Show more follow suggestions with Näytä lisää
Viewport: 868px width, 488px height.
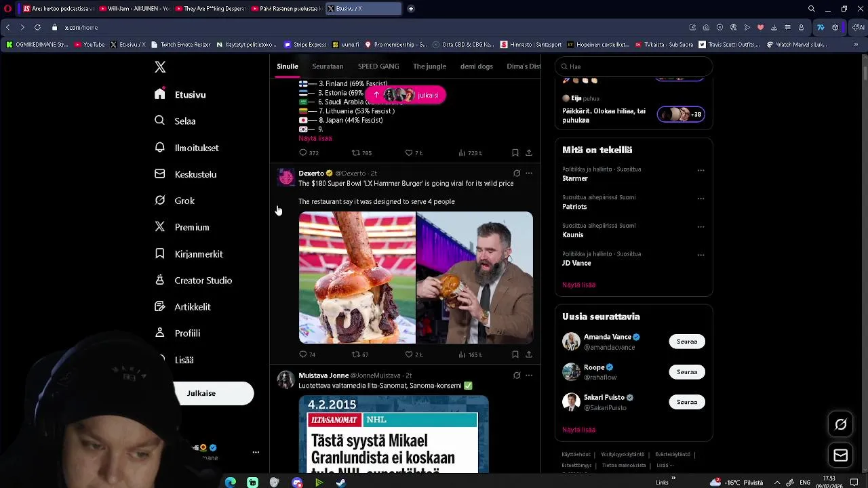pos(578,430)
